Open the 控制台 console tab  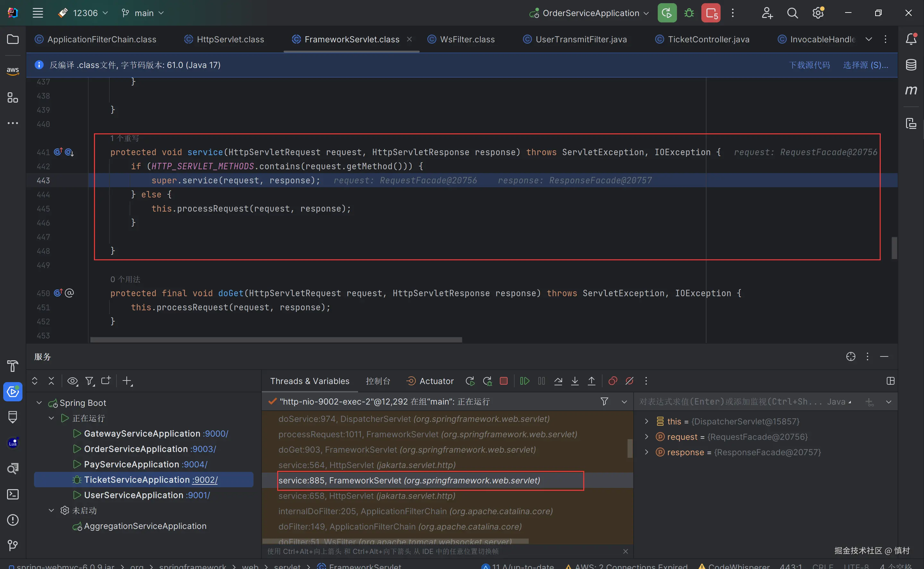(378, 381)
